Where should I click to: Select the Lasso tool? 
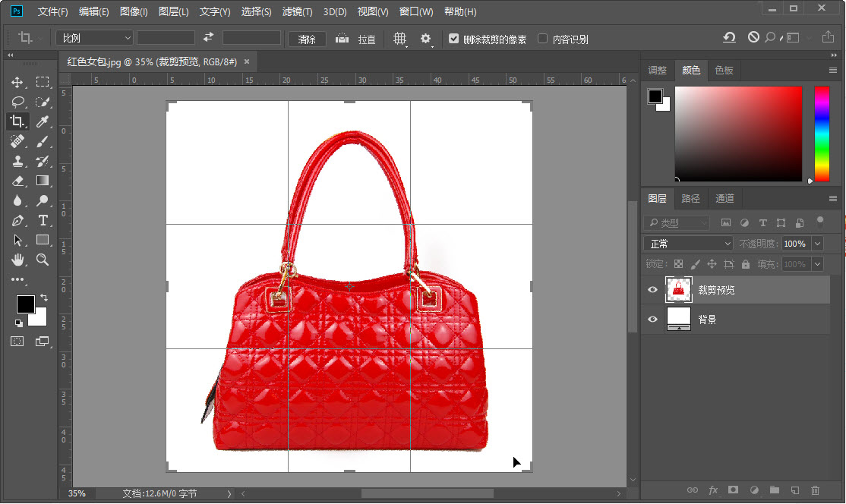(x=17, y=102)
